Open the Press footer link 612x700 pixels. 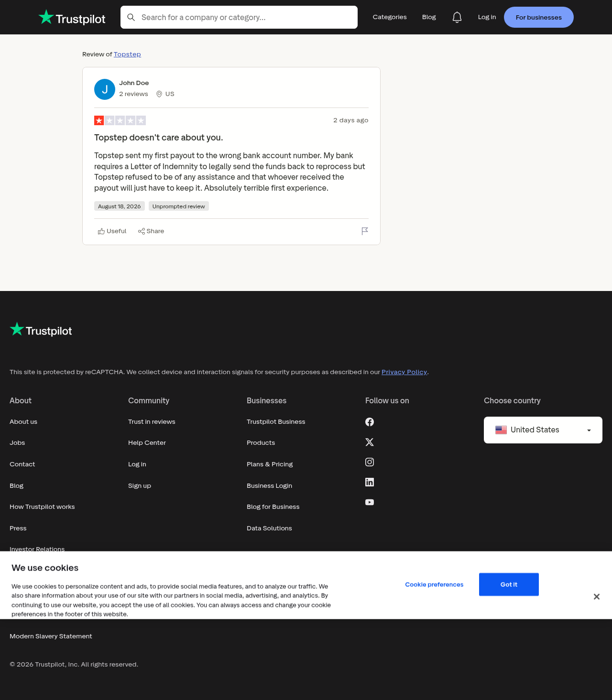[x=18, y=528]
